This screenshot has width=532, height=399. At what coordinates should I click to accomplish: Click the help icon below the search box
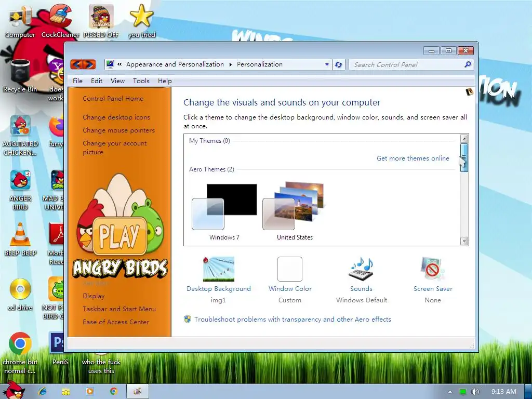(470, 91)
